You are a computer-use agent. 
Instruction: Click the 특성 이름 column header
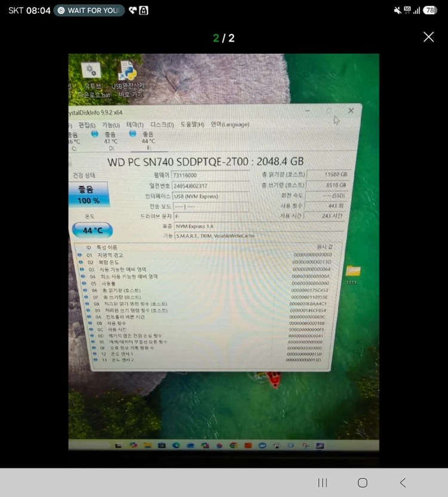pyautogui.click(x=107, y=247)
